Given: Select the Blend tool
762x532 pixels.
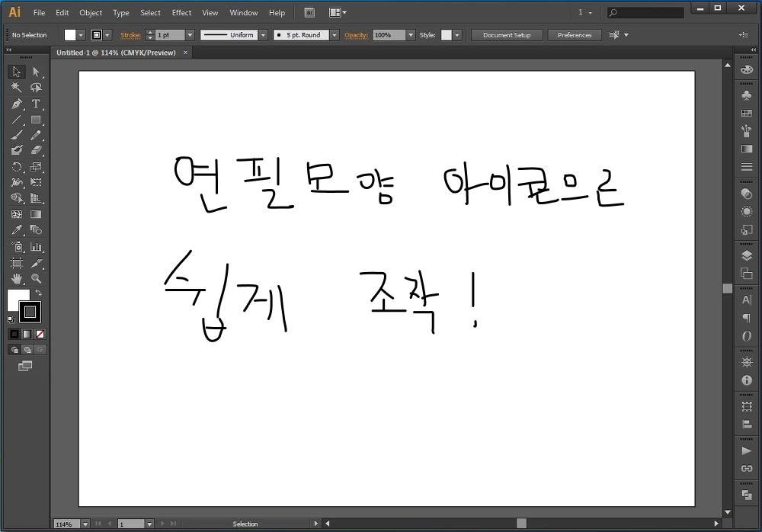Looking at the screenshot, I should pos(36,229).
